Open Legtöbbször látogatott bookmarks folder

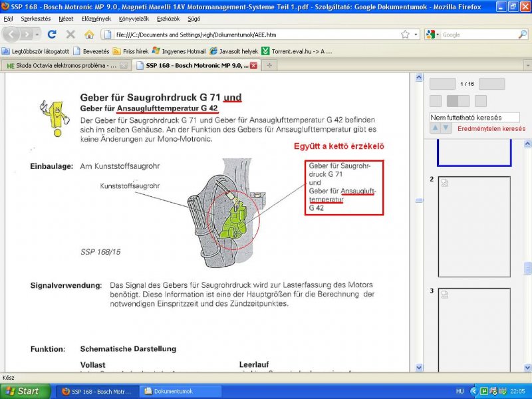coord(35,51)
